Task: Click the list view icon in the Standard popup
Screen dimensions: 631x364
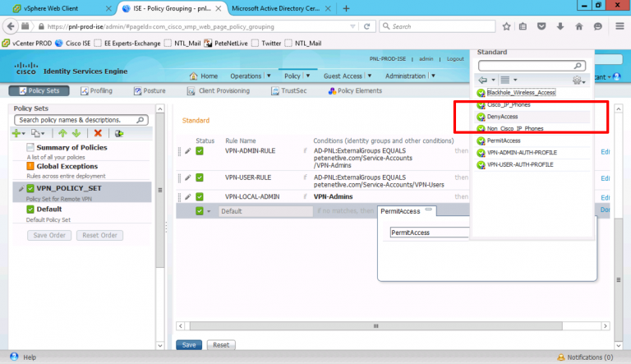Action: click(505, 80)
